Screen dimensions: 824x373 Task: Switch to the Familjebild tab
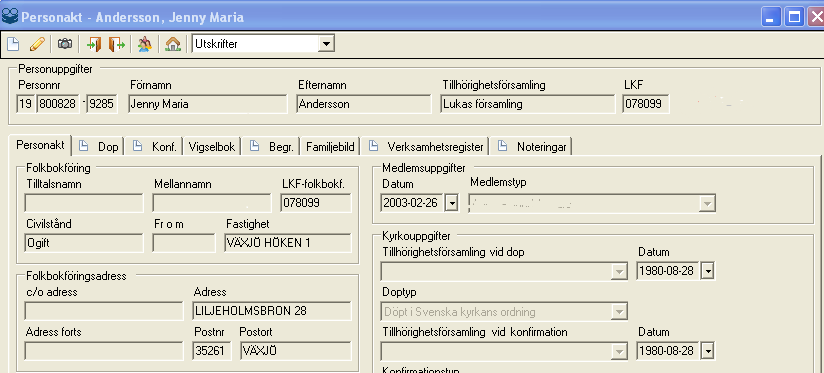330,147
